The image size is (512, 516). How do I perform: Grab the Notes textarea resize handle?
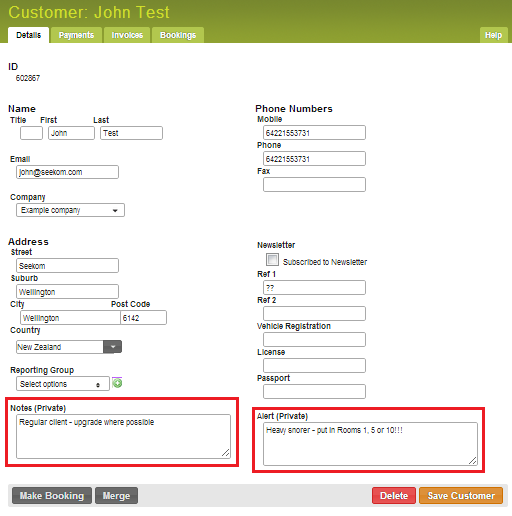(x=226, y=452)
